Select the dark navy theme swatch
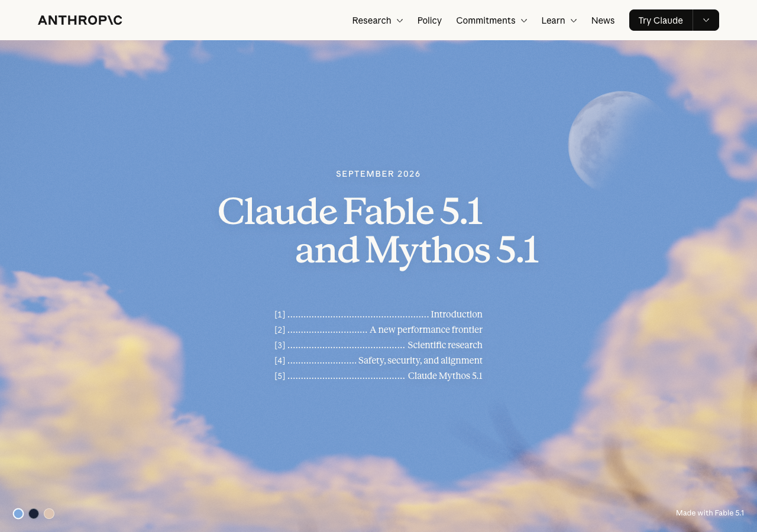 34,514
